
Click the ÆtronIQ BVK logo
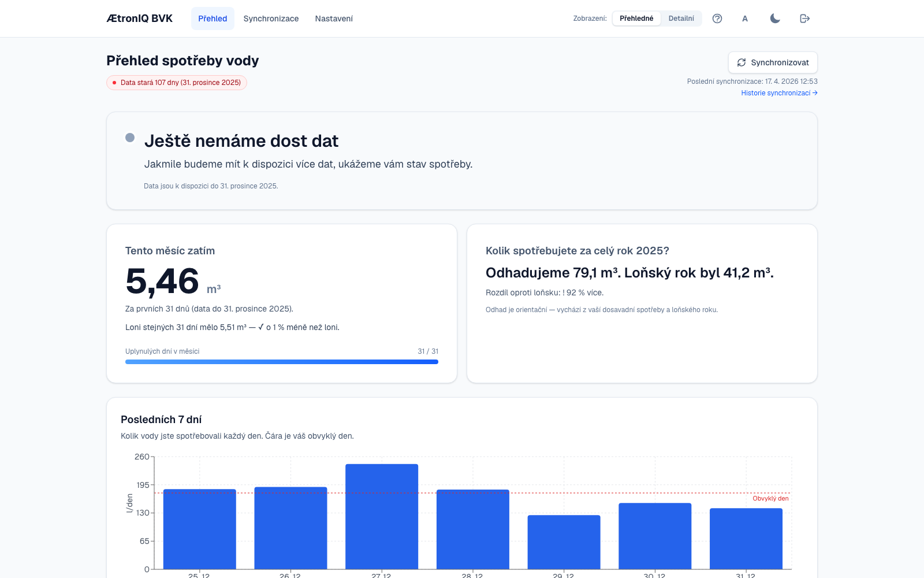(x=139, y=18)
